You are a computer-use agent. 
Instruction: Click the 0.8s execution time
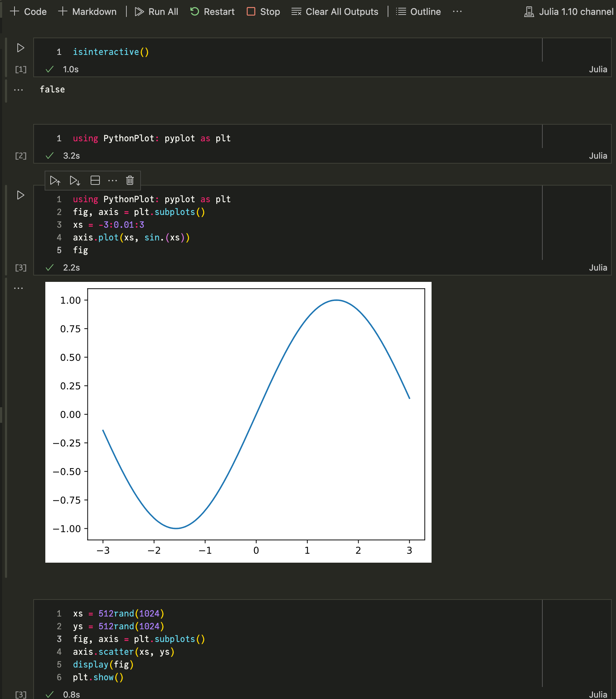coord(72,695)
